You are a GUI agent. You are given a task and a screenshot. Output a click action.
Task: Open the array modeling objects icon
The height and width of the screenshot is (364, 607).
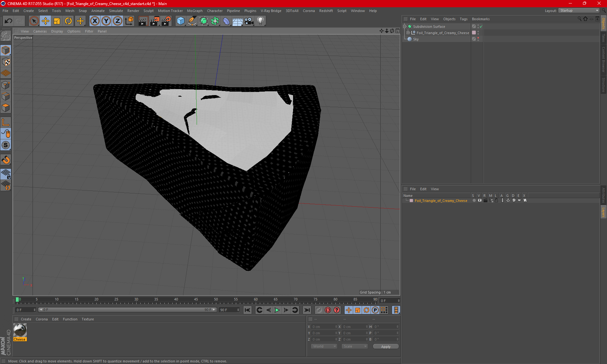click(x=215, y=21)
